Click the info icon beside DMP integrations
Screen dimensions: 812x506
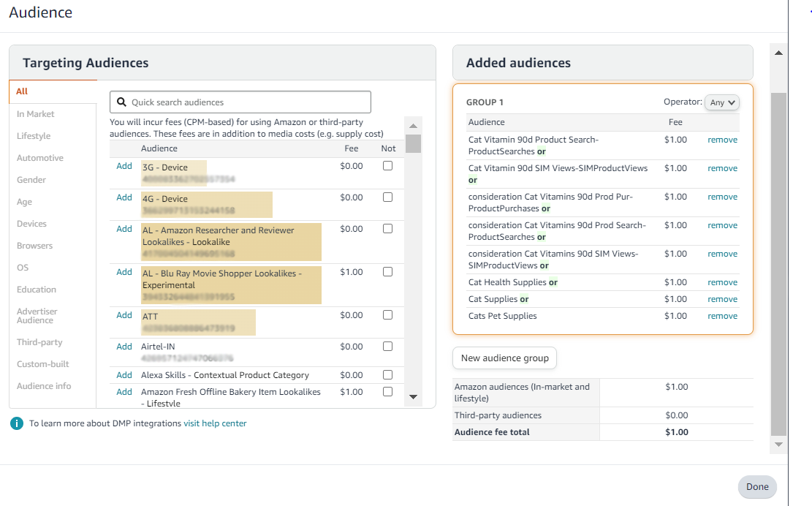tap(17, 423)
